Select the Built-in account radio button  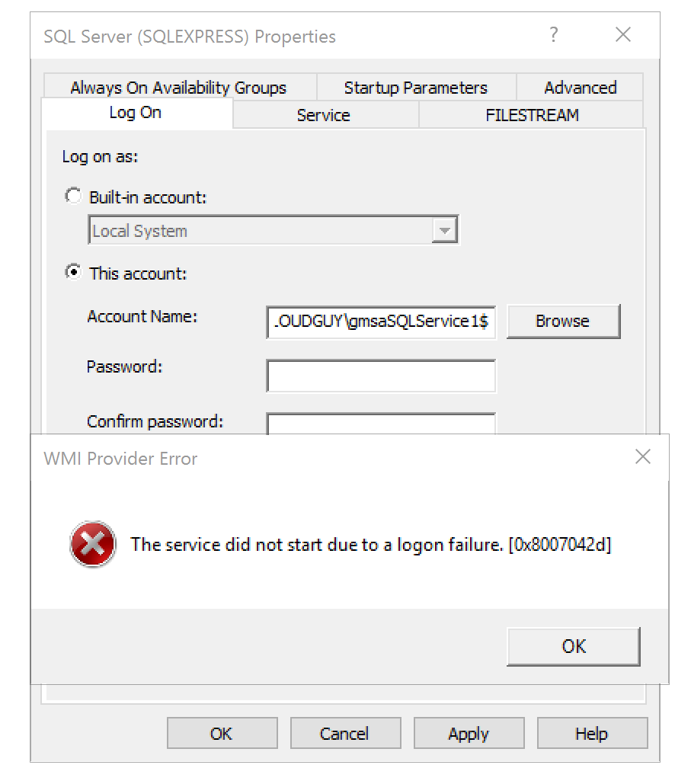coord(73,196)
